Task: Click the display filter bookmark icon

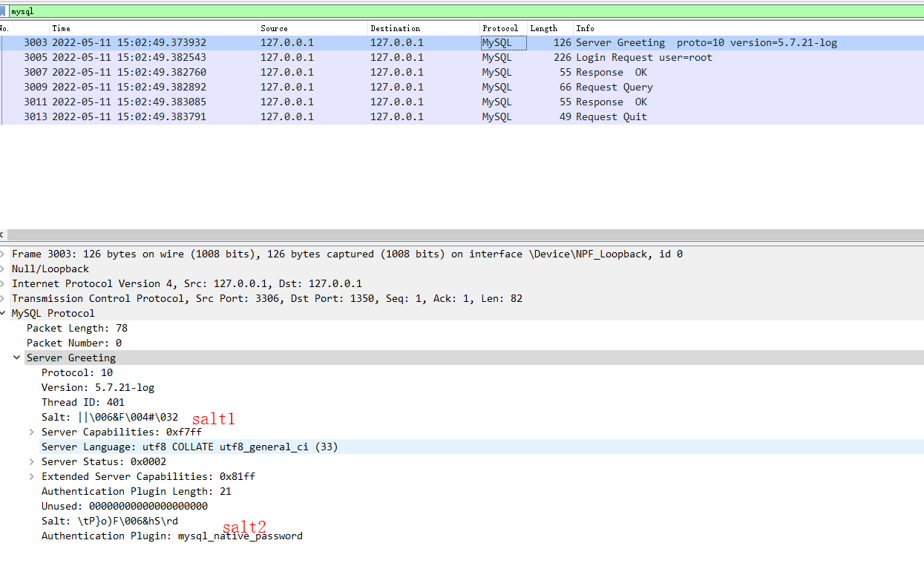Action: click(3, 12)
